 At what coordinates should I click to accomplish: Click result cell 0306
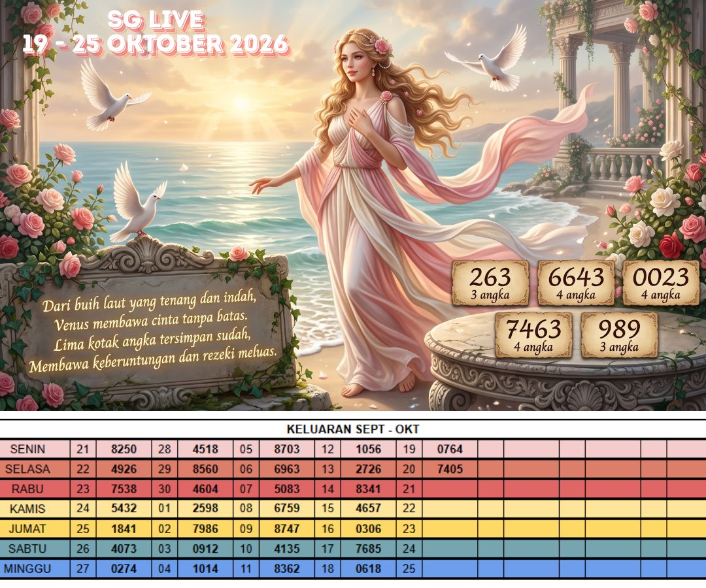(x=368, y=529)
